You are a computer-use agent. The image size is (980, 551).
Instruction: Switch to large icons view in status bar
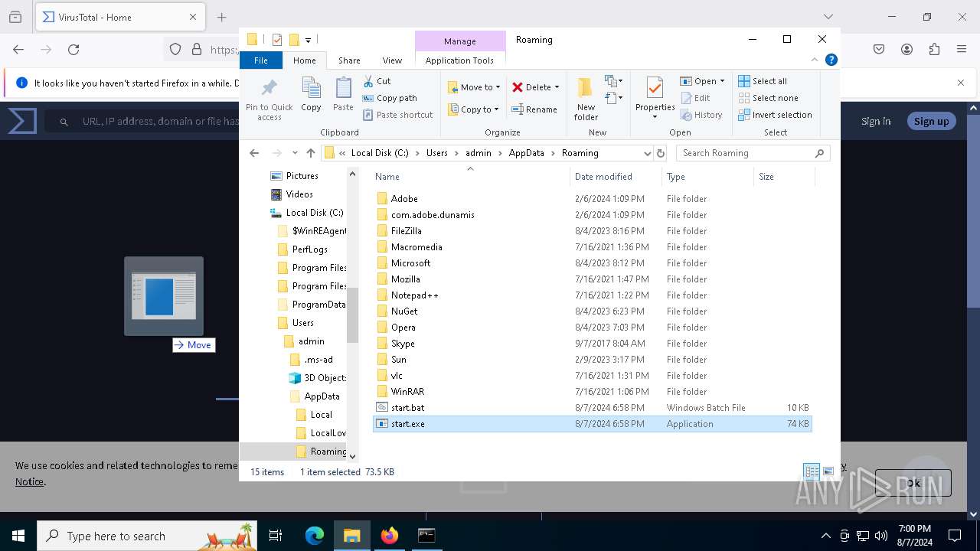pyautogui.click(x=828, y=471)
